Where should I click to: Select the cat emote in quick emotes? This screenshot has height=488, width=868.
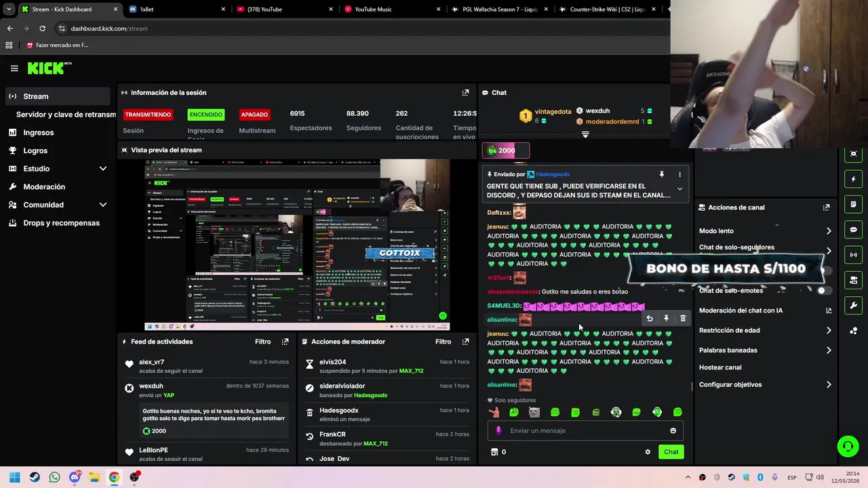point(534,412)
